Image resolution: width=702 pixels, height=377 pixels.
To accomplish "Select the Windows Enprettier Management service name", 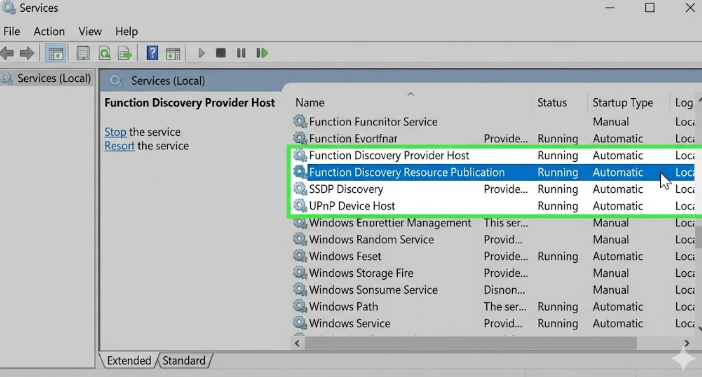I will pos(390,223).
